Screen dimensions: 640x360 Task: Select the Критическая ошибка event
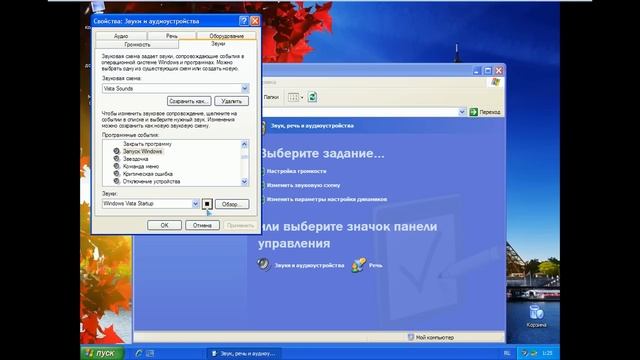pos(148,174)
